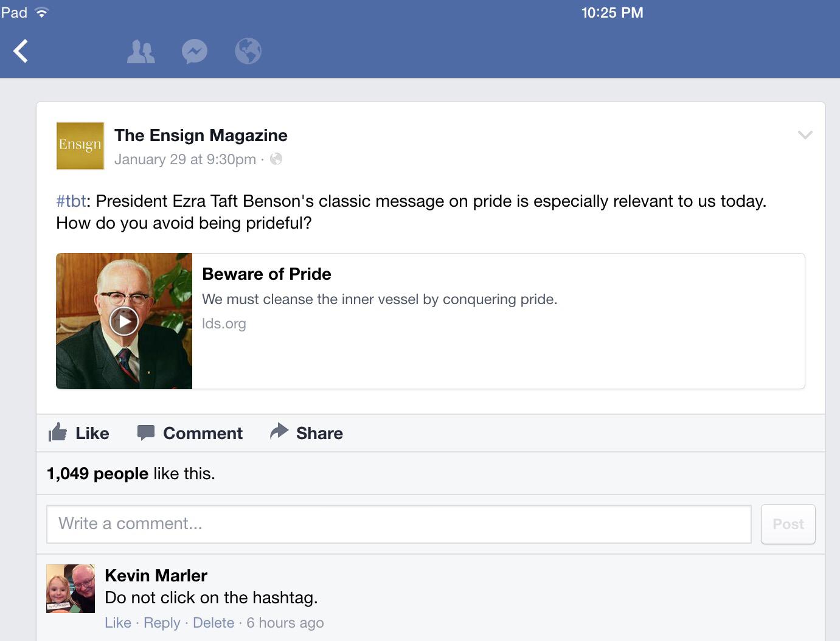Screen dimensions: 840x641
Task: Like the post with thumbs-up button
Action: pyautogui.click(x=78, y=433)
